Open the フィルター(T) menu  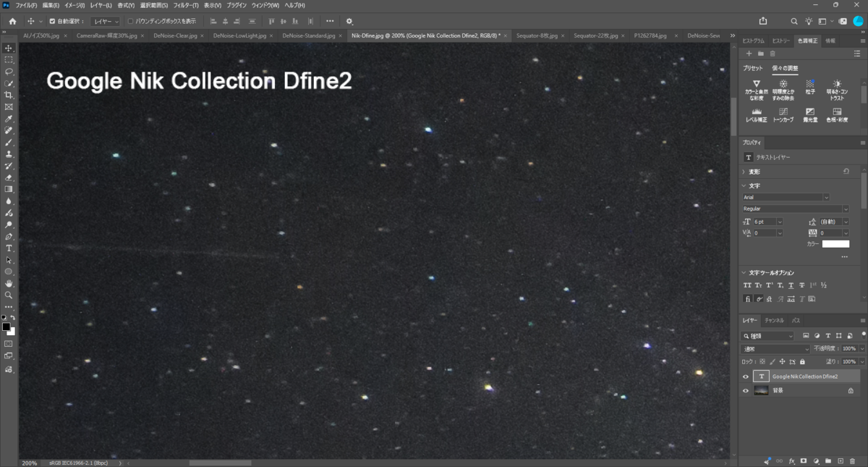(185, 5)
